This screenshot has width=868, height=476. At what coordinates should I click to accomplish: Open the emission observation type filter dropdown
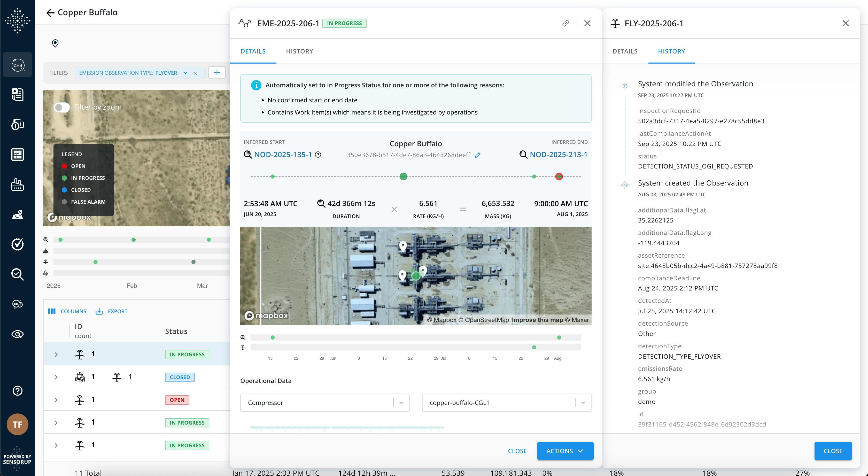(x=185, y=73)
